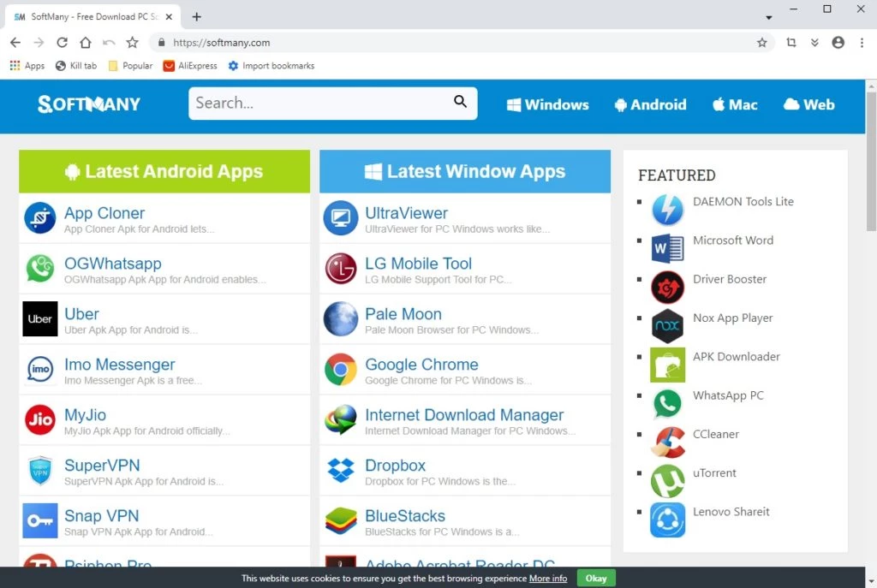Click the CCleaner featured icon
The image size is (877, 588).
click(667, 442)
